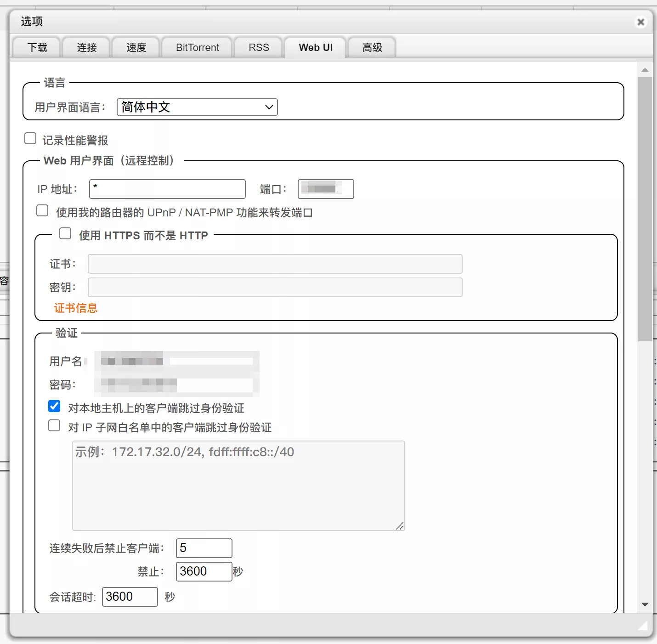657x644 pixels.
Task: Open the 下载 settings tab
Action: click(x=36, y=47)
